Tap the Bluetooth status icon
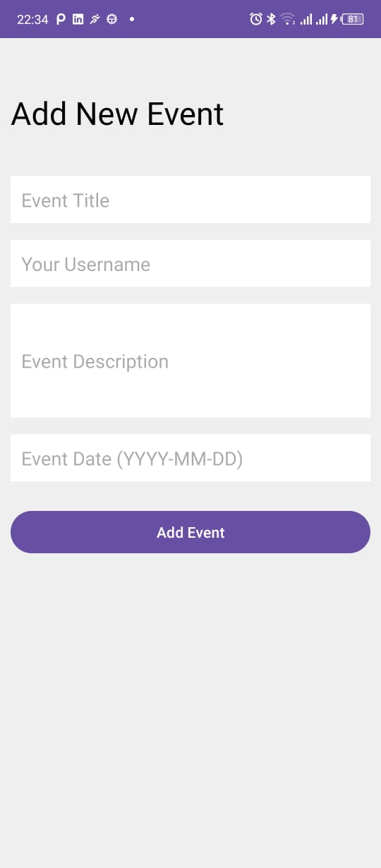This screenshot has width=381, height=868. tap(271, 19)
